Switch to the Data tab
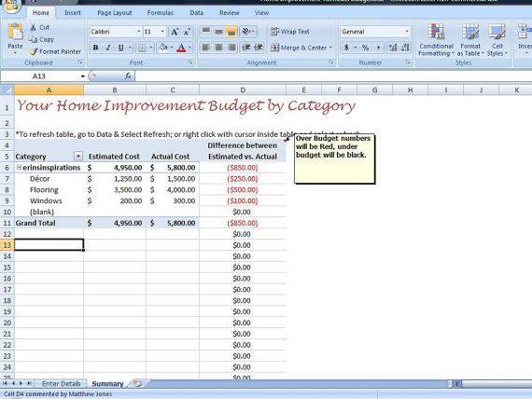This screenshot has height=399, width=532. tap(196, 12)
